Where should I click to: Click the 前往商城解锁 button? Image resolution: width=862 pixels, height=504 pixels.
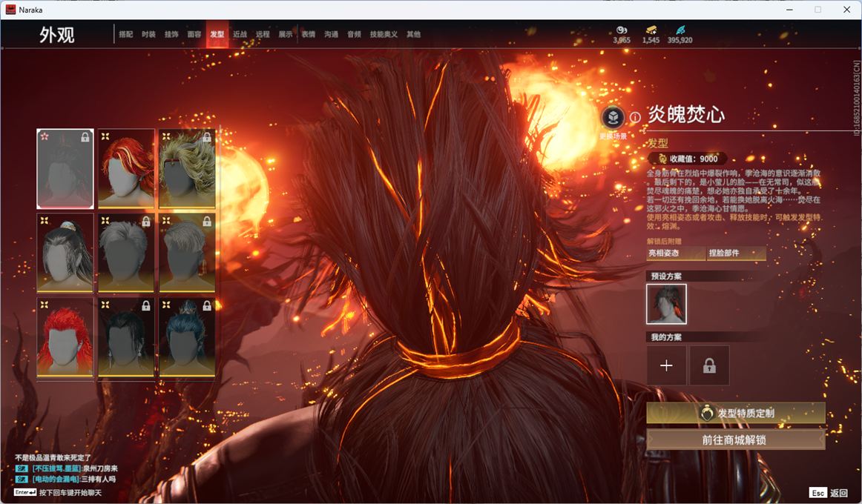[x=736, y=440]
